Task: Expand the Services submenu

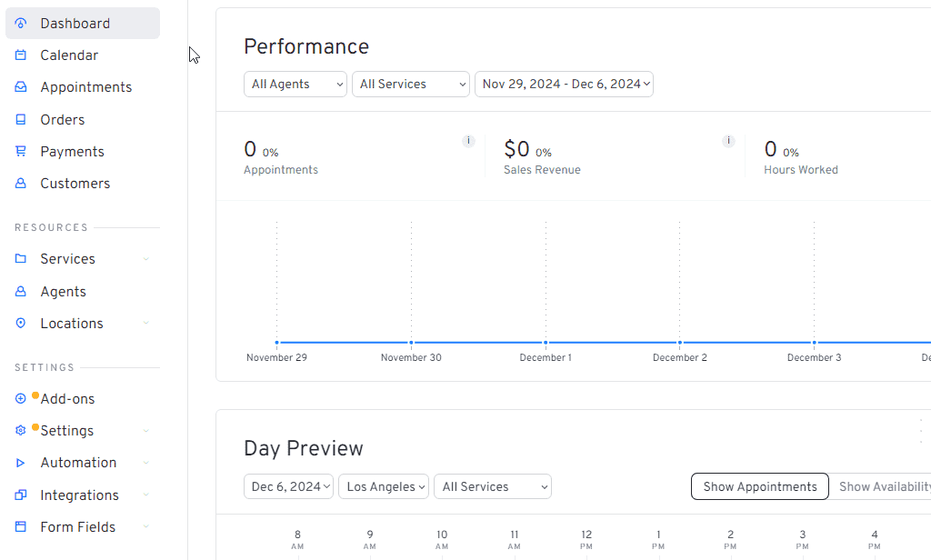Action: click(x=145, y=258)
